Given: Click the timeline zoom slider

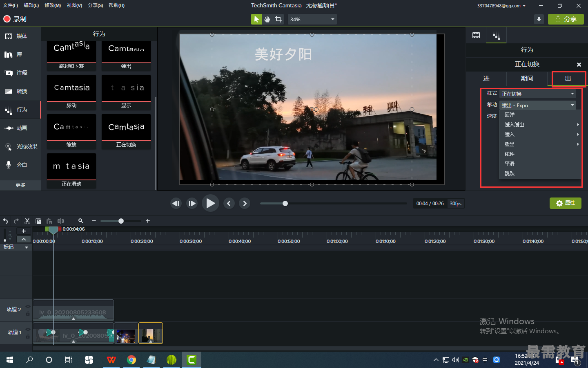Looking at the screenshot, I should [121, 221].
